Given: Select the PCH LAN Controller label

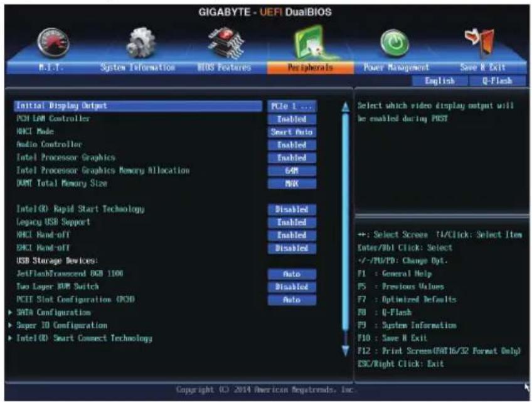Looking at the screenshot, I should (x=53, y=119).
